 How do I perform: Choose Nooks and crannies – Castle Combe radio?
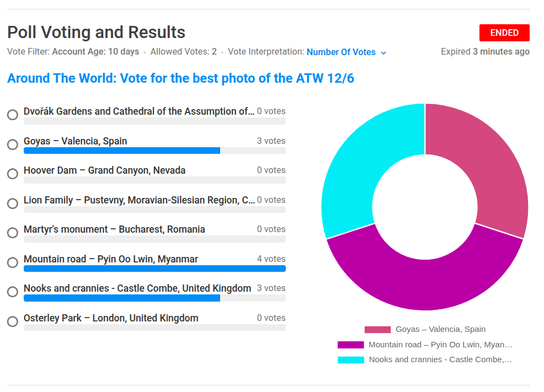[x=13, y=292]
